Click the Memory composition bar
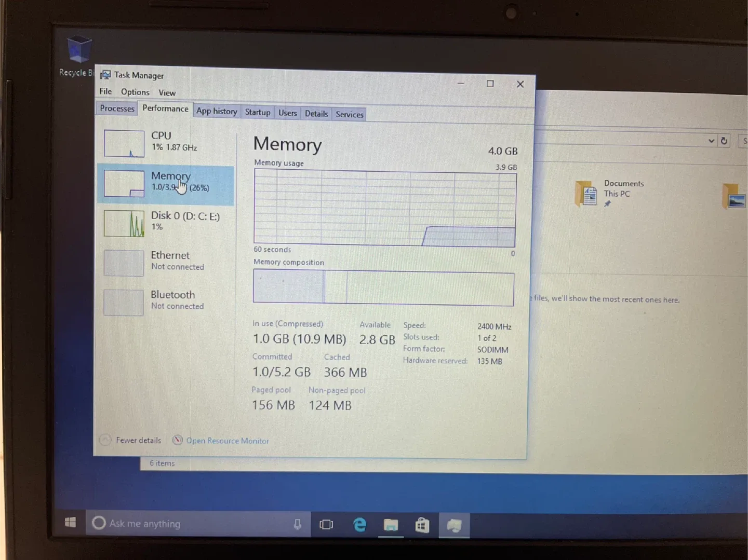 point(384,286)
